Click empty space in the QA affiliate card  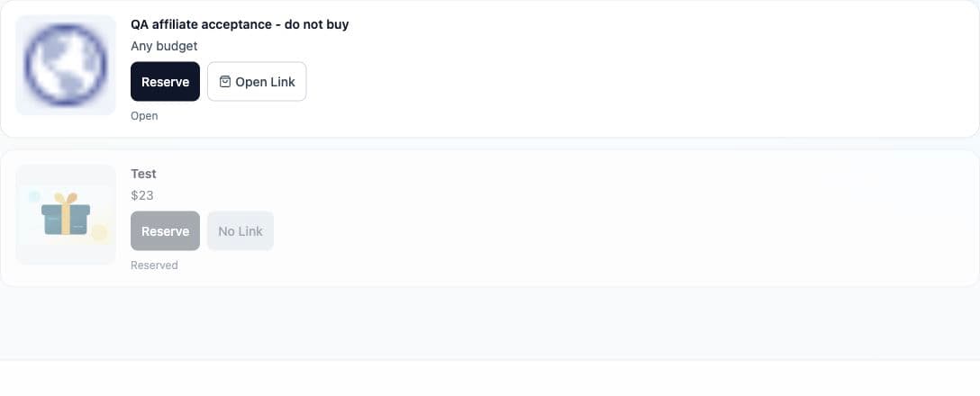[x=625, y=68]
